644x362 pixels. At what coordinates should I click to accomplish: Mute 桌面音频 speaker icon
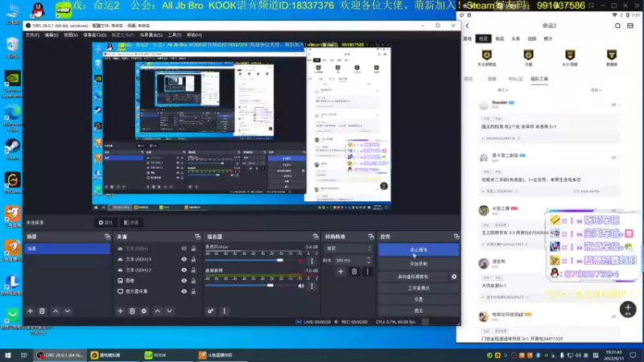(301, 286)
